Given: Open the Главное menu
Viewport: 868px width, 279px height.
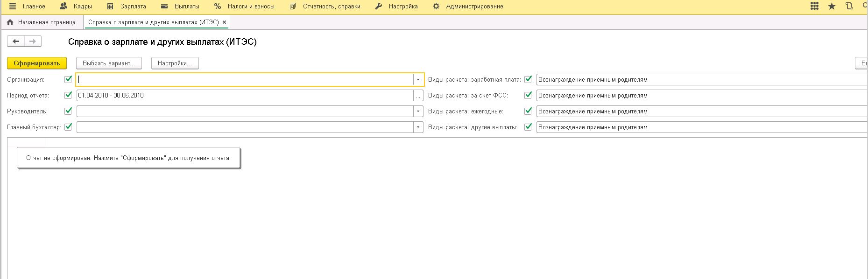Looking at the screenshot, I should click(x=34, y=7).
